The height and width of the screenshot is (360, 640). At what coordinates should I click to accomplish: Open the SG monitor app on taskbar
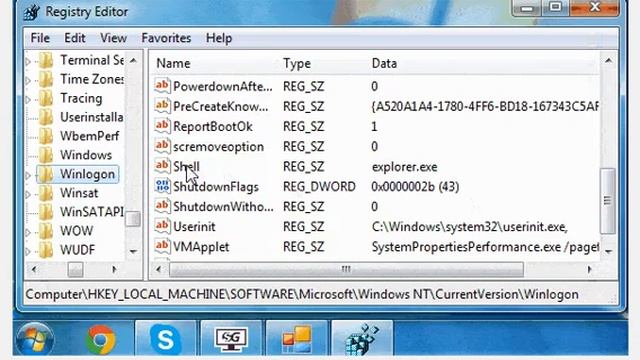pyautogui.click(x=231, y=338)
